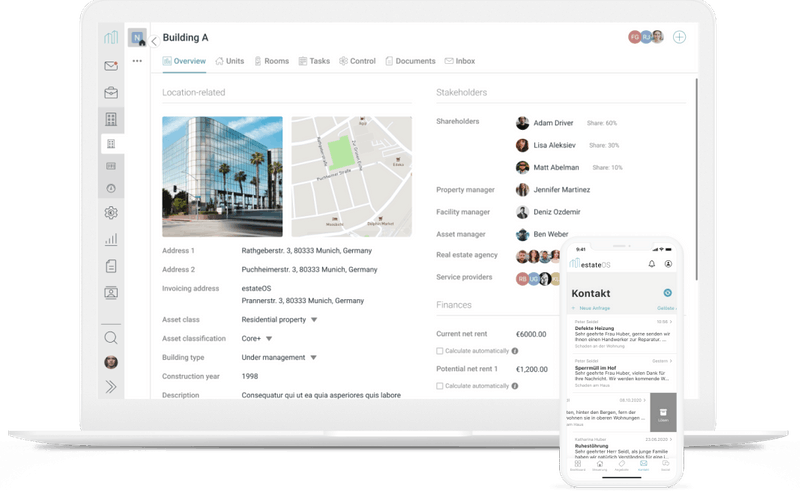Click the Current net rent value €6000.00
The width and height of the screenshot is (800, 491).
(x=531, y=334)
